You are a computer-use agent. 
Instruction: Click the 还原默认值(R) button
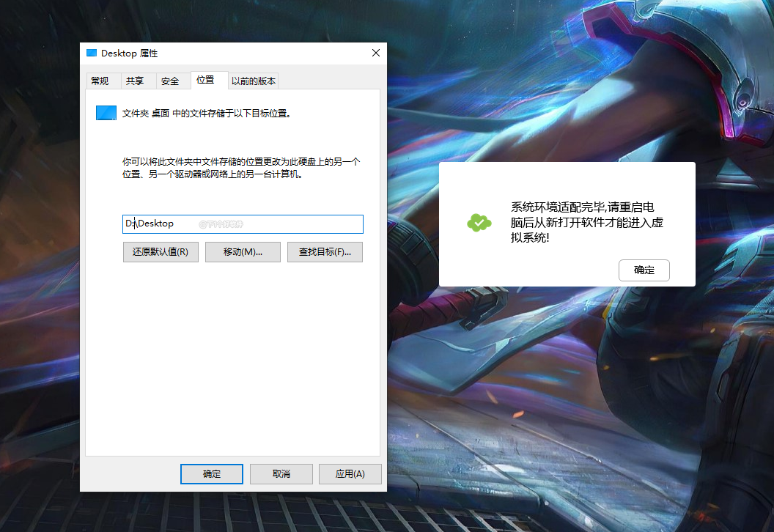tap(161, 252)
